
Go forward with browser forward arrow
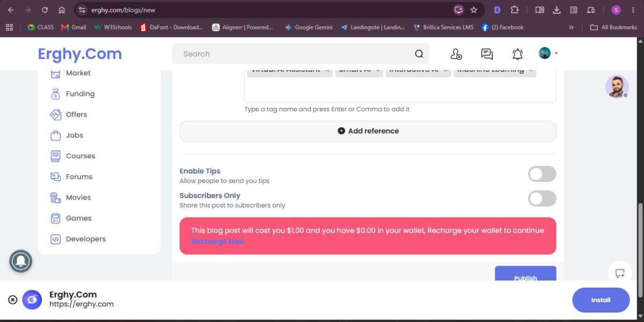pyautogui.click(x=28, y=10)
